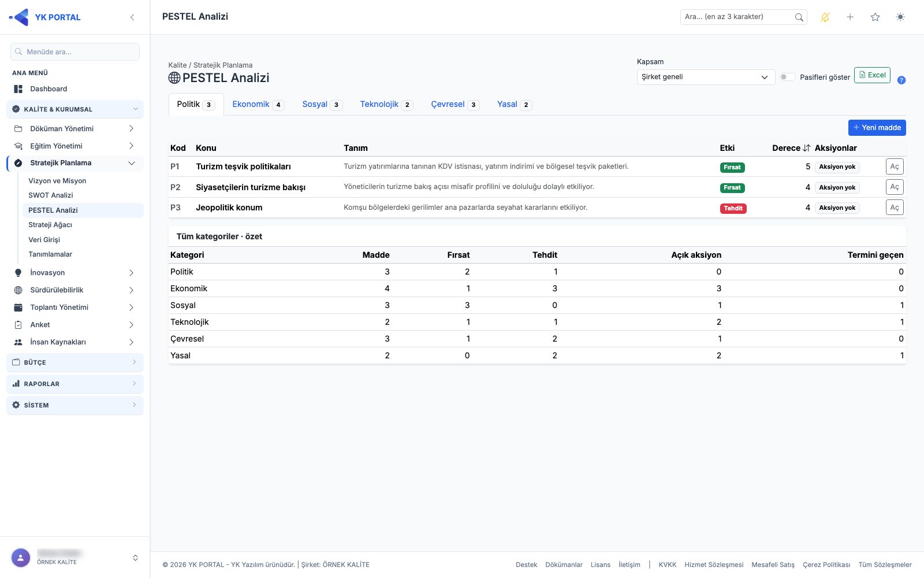
Task: Expand the Raporlar section
Action: point(75,384)
